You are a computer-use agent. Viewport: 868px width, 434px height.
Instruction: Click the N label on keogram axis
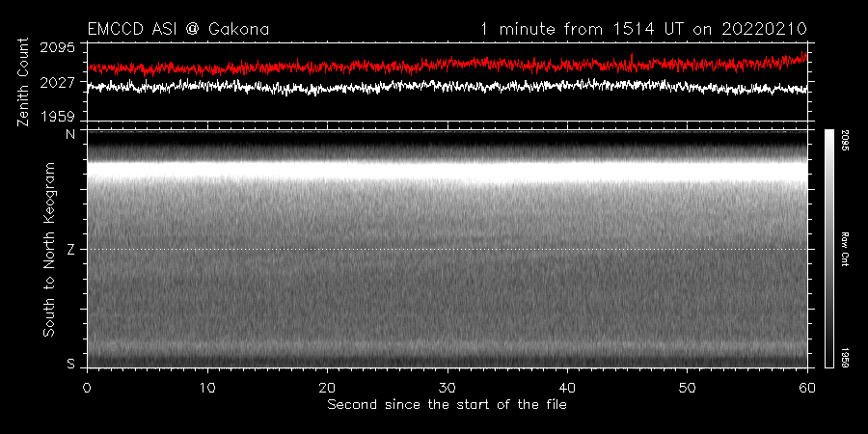[x=70, y=136]
